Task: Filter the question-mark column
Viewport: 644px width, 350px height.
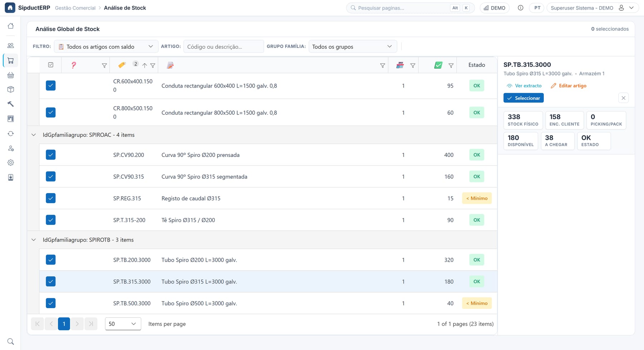Action: click(104, 65)
